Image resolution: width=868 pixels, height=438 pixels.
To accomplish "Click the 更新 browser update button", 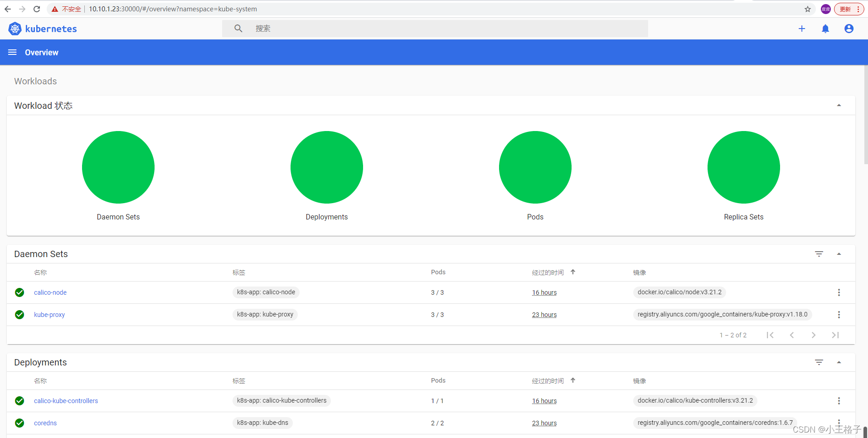I will click(x=849, y=9).
